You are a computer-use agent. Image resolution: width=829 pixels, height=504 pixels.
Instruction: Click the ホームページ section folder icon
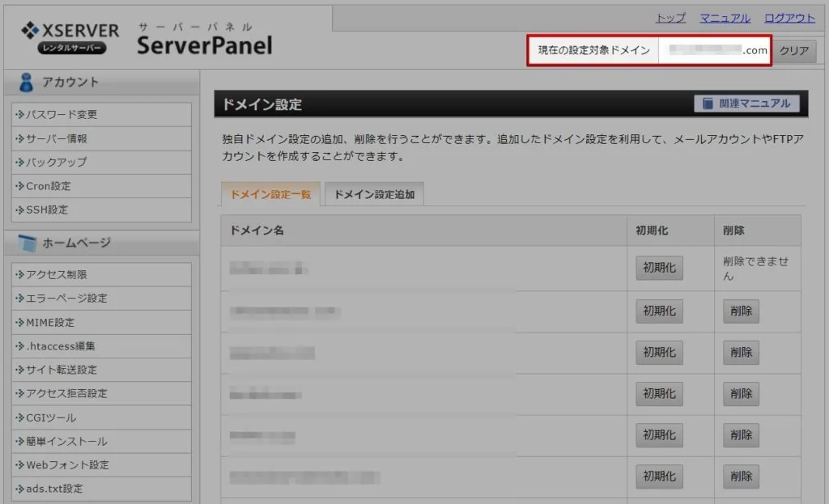pos(27,243)
